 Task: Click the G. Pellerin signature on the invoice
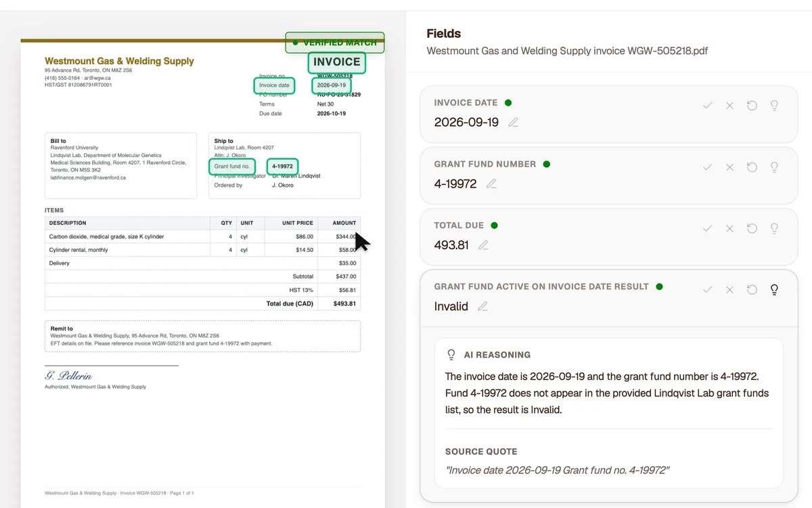pos(68,375)
